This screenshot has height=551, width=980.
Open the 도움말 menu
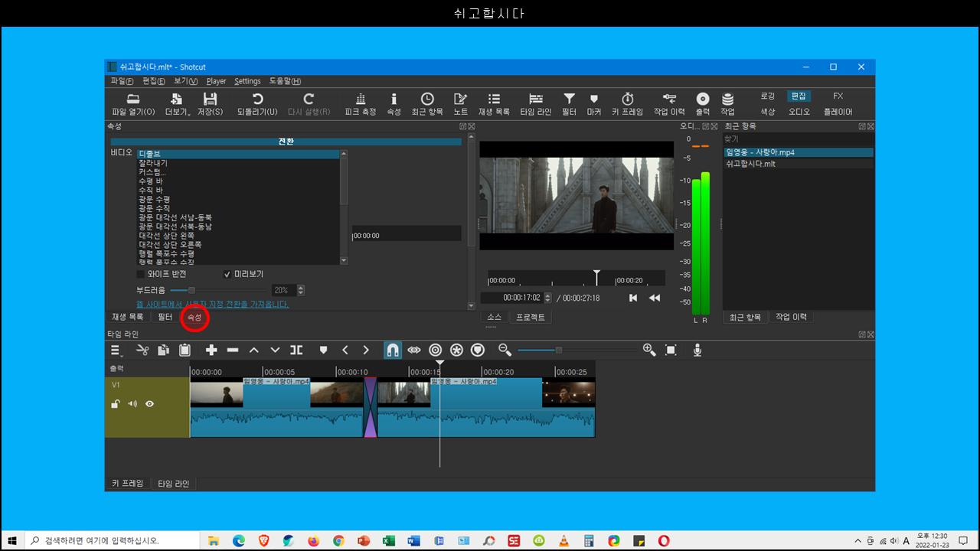pos(285,81)
